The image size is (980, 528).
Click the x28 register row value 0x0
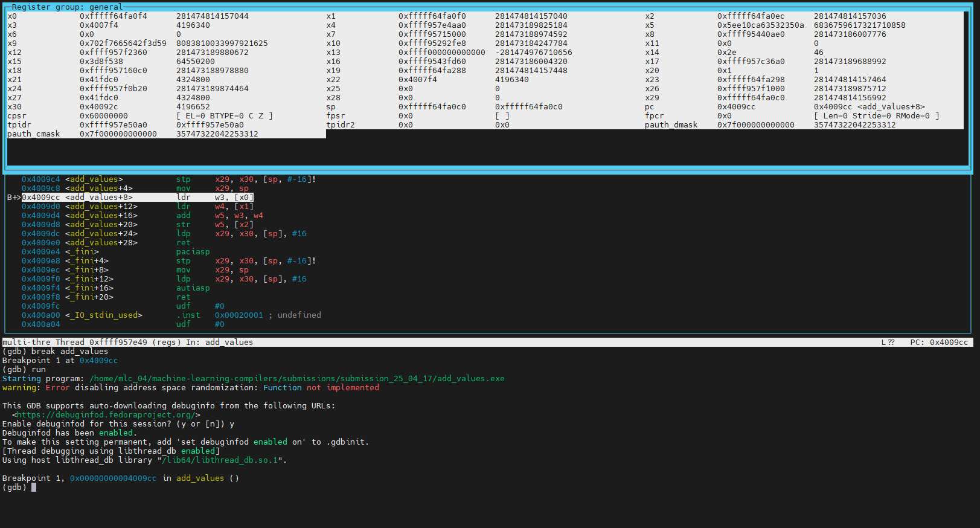coord(406,98)
